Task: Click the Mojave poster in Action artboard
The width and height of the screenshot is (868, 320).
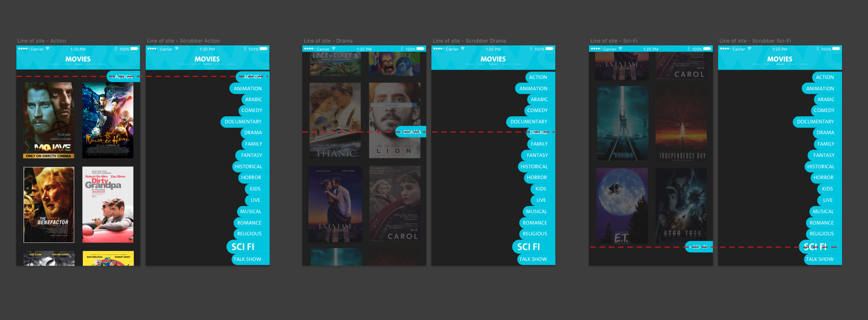Action: (49, 121)
